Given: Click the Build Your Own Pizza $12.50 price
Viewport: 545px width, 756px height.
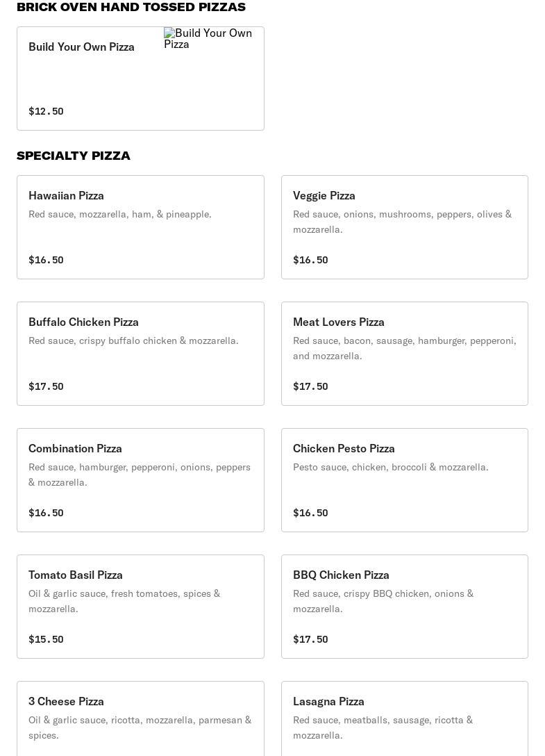Looking at the screenshot, I should point(46,111).
